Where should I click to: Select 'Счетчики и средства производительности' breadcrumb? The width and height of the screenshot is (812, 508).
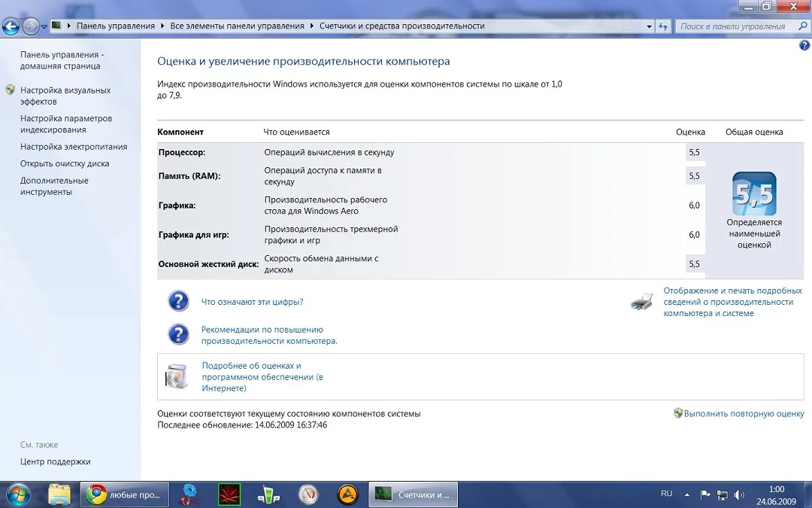401,26
